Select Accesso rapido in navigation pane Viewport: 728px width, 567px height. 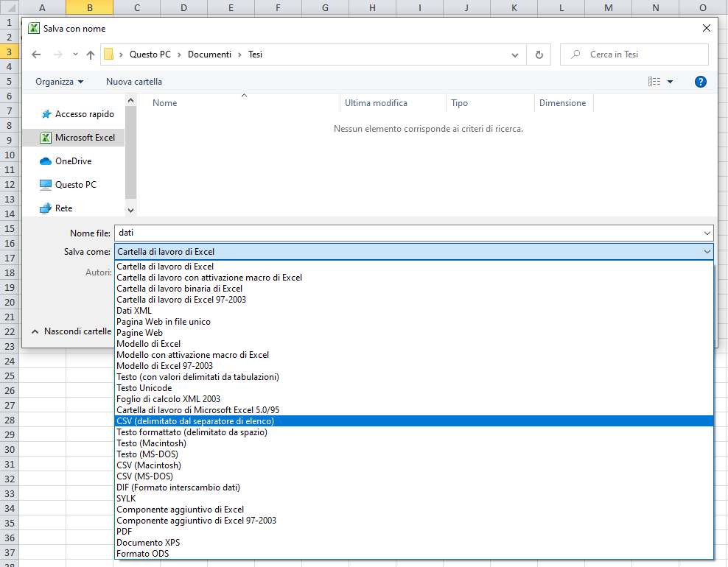[77, 114]
